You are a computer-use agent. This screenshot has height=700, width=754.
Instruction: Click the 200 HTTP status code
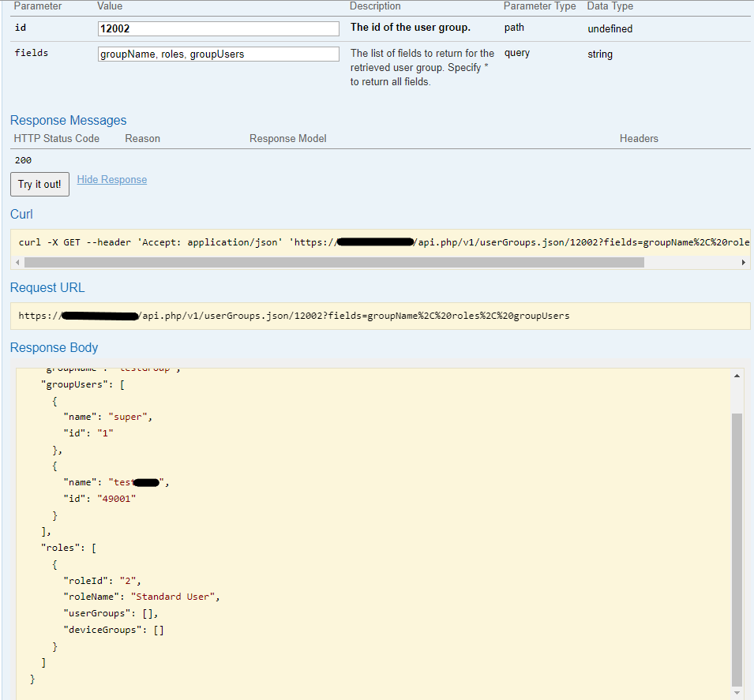(x=23, y=160)
